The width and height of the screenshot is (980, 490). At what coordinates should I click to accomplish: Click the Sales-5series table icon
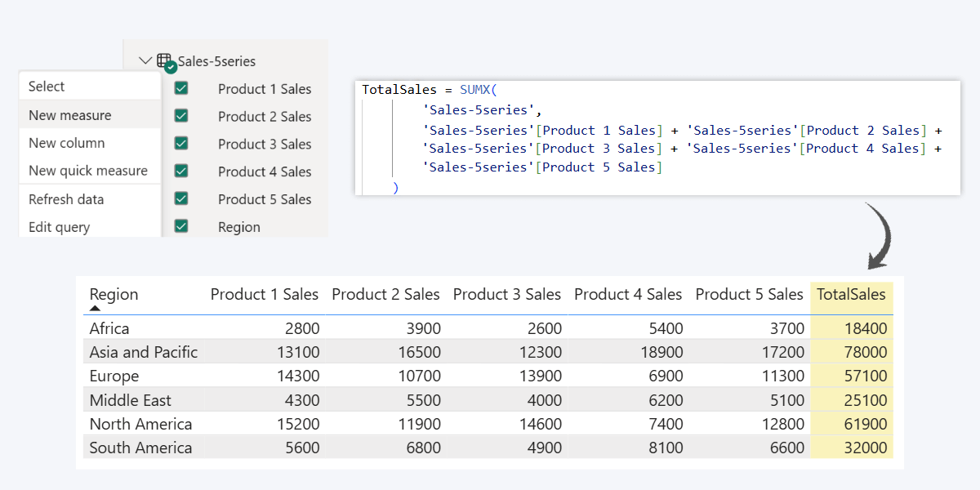point(164,61)
